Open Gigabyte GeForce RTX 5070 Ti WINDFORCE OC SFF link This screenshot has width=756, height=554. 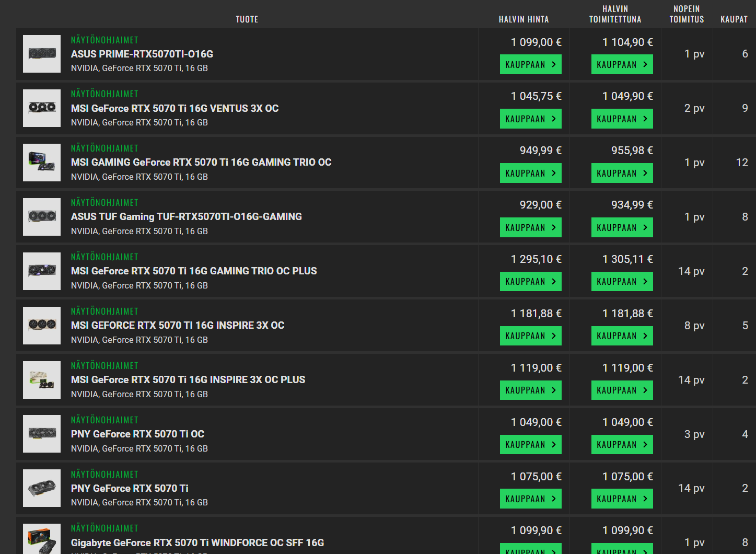[197, 543]
